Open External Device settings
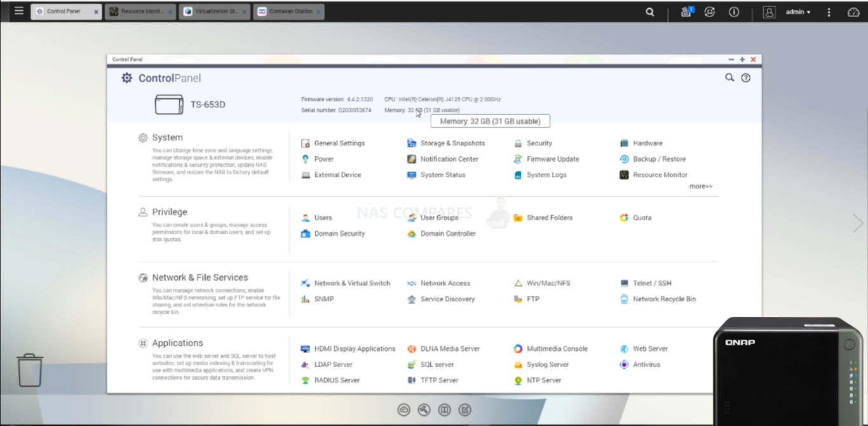Screen dimensions: 868x426 331,175
